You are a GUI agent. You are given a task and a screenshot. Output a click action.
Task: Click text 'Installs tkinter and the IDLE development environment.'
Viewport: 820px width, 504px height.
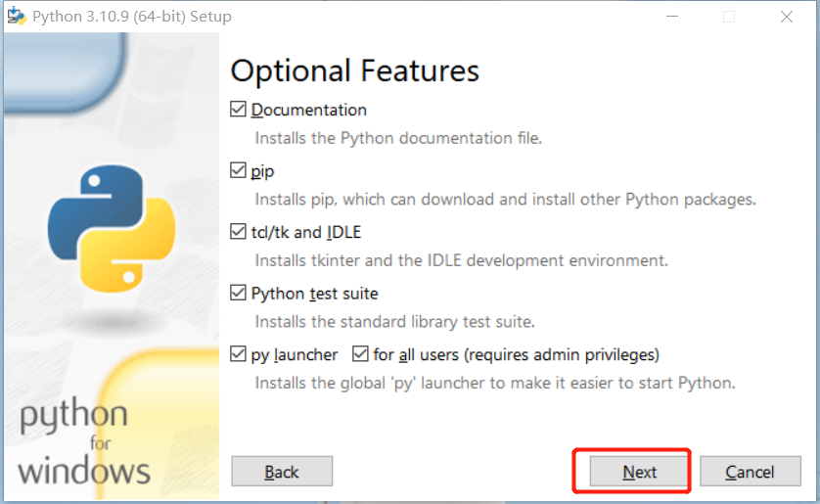pyautogui.click(x=461, y=260)
